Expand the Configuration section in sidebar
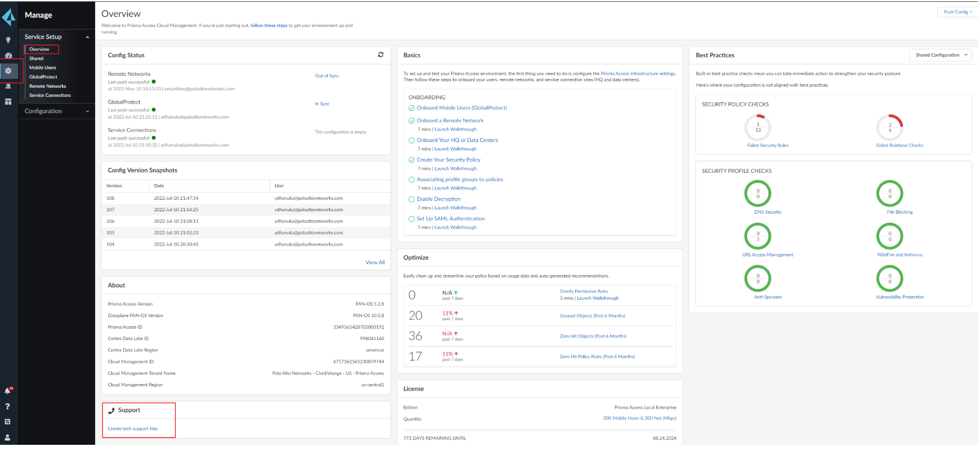The width and height of the screenshot is (980, 449). [x=57, y=111]
